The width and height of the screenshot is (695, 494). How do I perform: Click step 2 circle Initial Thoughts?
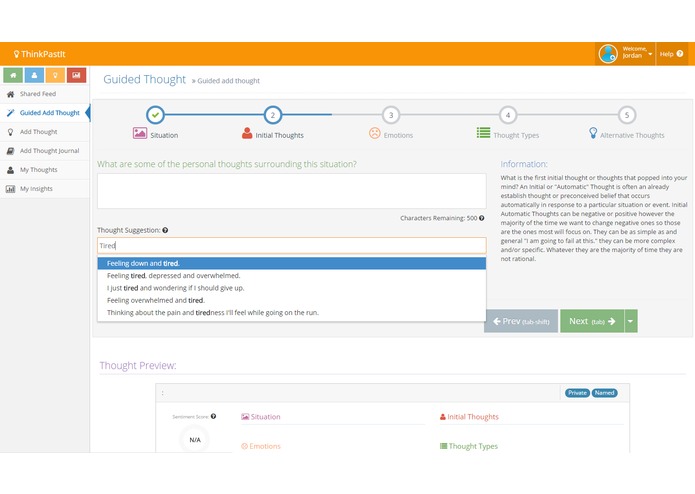(273, 115)
